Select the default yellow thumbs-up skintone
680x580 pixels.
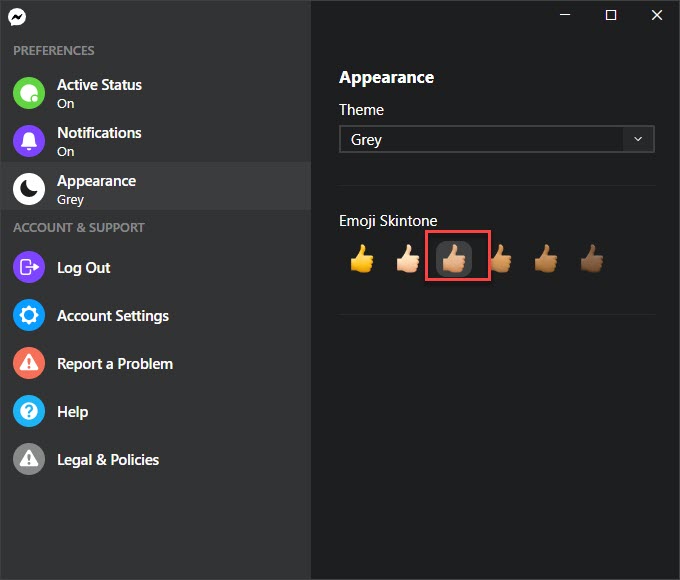click(362, 259)
